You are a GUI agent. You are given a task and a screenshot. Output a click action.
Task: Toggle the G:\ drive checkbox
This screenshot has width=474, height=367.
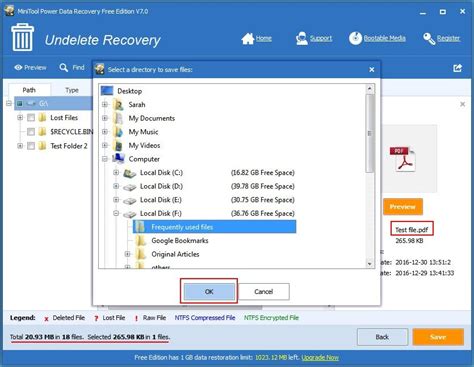20,103
